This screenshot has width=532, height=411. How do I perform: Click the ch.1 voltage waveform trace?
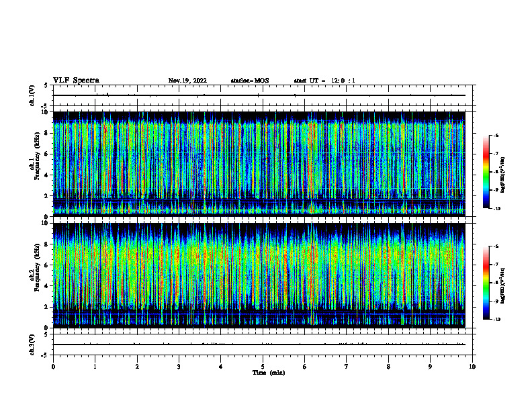tap(259, 95)
